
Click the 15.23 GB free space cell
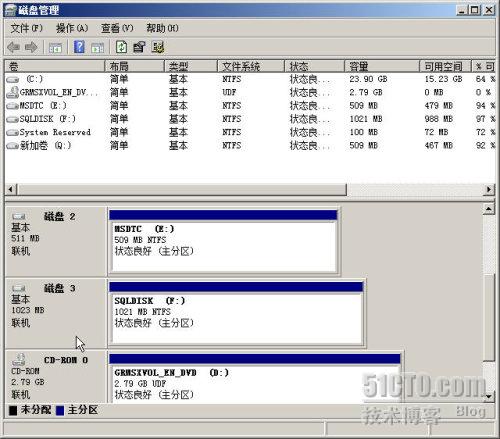pyautogui.click(x=443, y=79)
